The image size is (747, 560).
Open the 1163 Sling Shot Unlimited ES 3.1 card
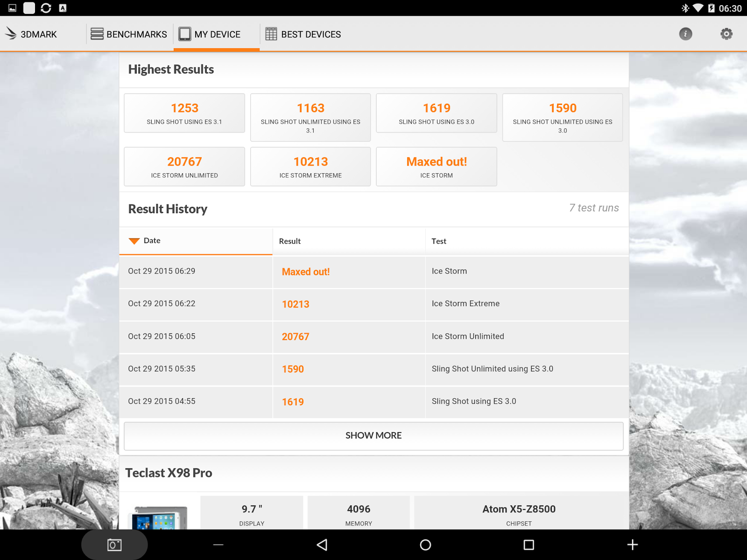coord(310,118)
